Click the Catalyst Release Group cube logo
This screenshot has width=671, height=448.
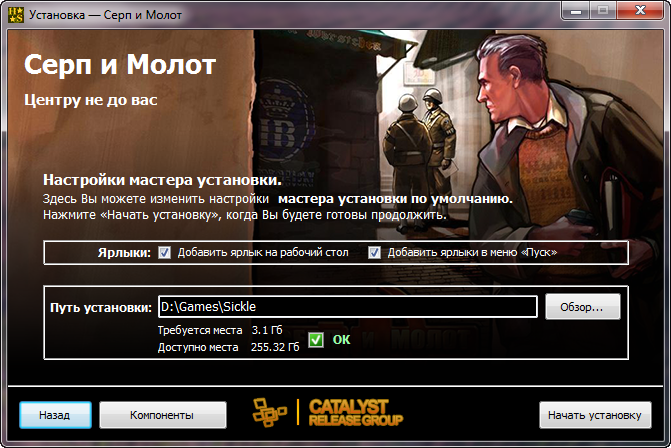pos(269,412)
